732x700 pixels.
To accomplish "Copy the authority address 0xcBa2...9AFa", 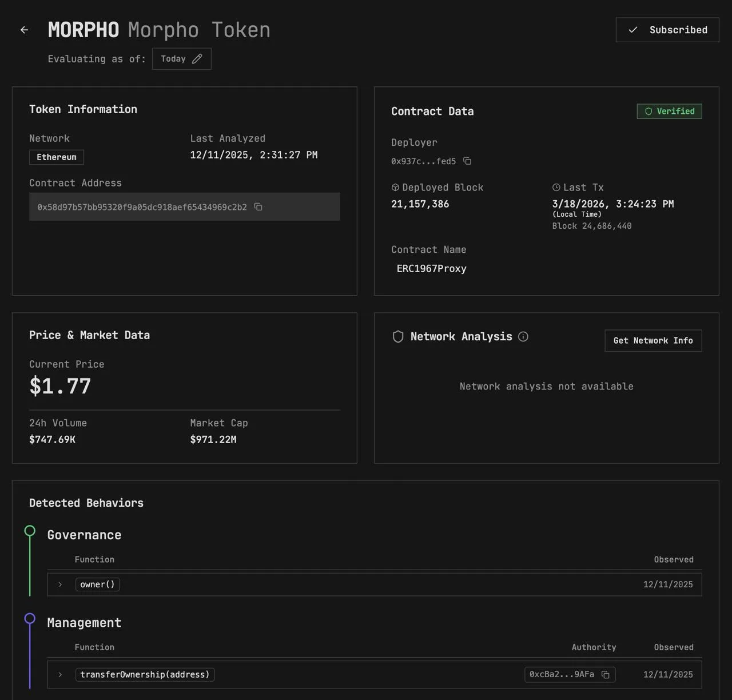I will (x=605, y=675).
